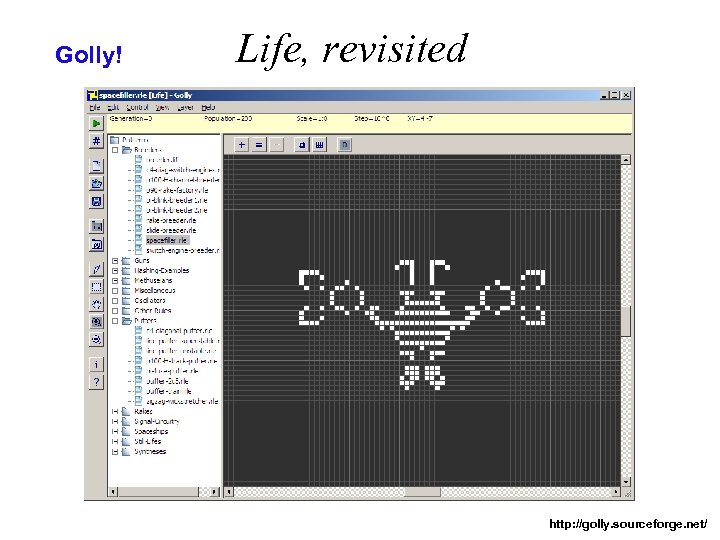
Task: Click the Scale status entry
Action: (x=312, y=118)
